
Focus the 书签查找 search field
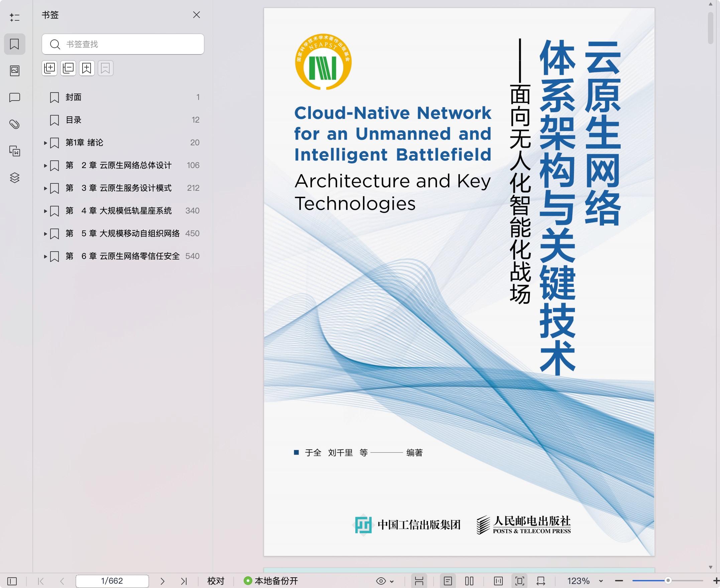tap(123, 44)
